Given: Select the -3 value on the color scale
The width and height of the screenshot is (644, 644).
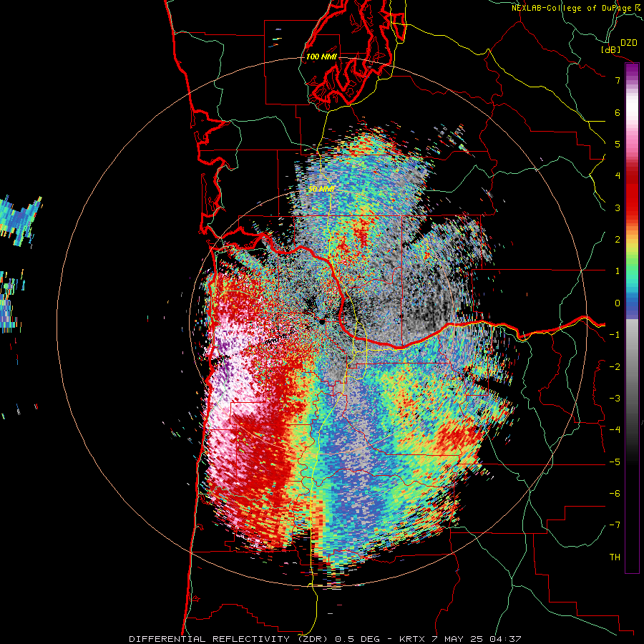Looking at the screenshot, I should 615,398.
